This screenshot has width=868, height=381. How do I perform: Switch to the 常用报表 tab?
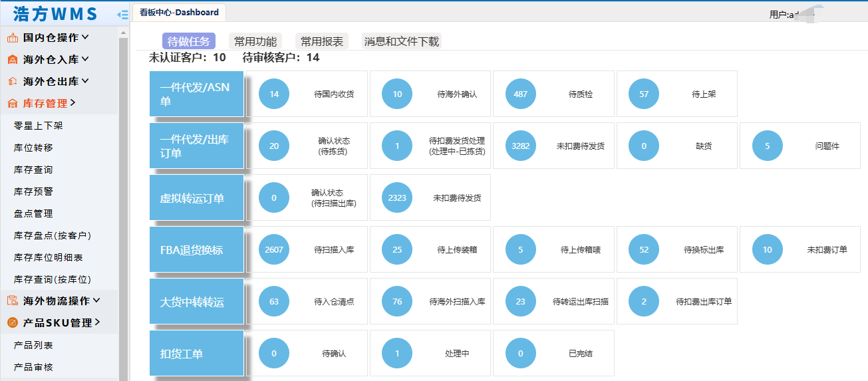(322, 41)
